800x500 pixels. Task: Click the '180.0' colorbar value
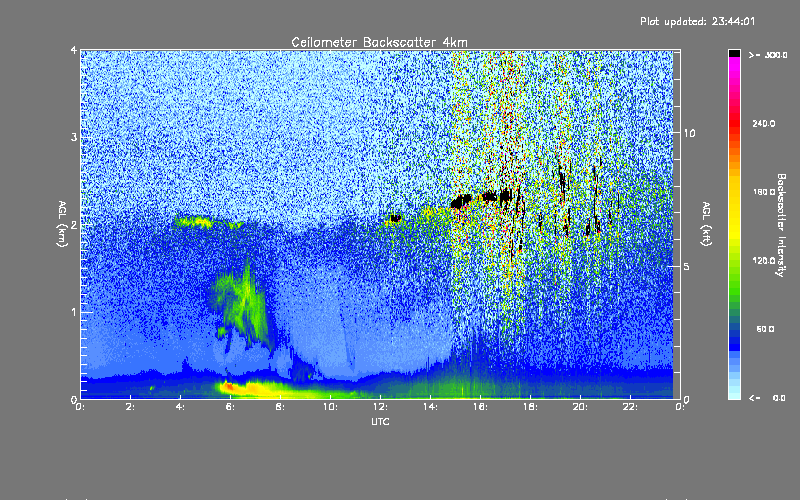(764, 192)
